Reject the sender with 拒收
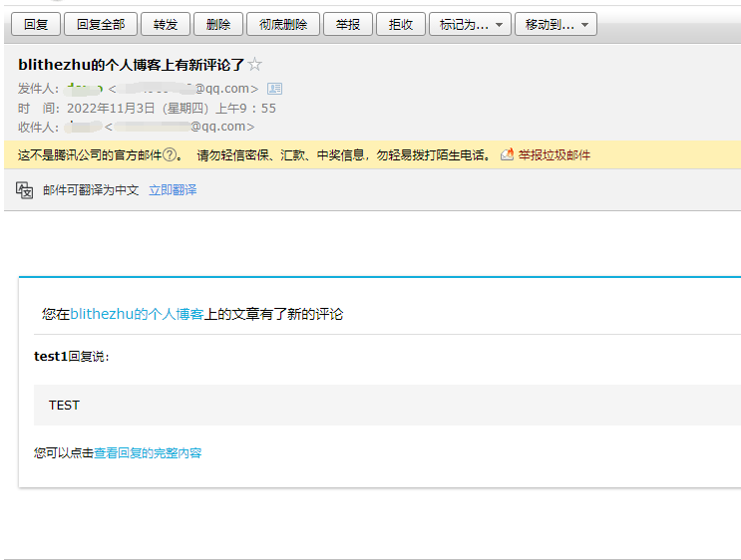741x560 pixels. (x=402, y=24)
